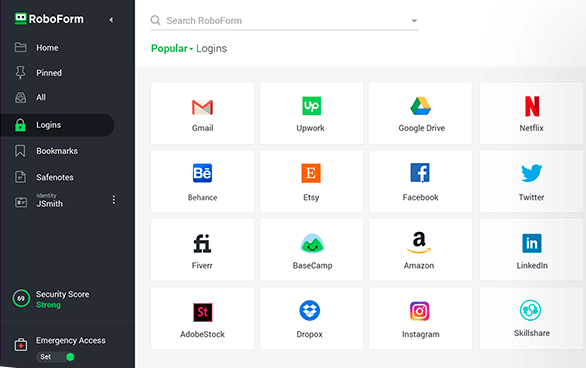This screenshot has width=586, height=368.
Task: Click the AdobeStock card label
Action: click(203, 334)
